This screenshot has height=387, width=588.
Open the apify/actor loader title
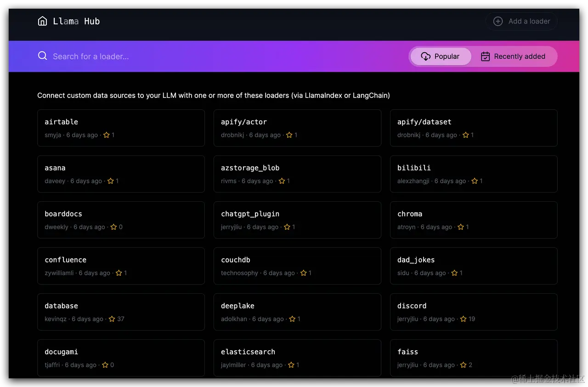pyautogui.click(x=244, y=122)
